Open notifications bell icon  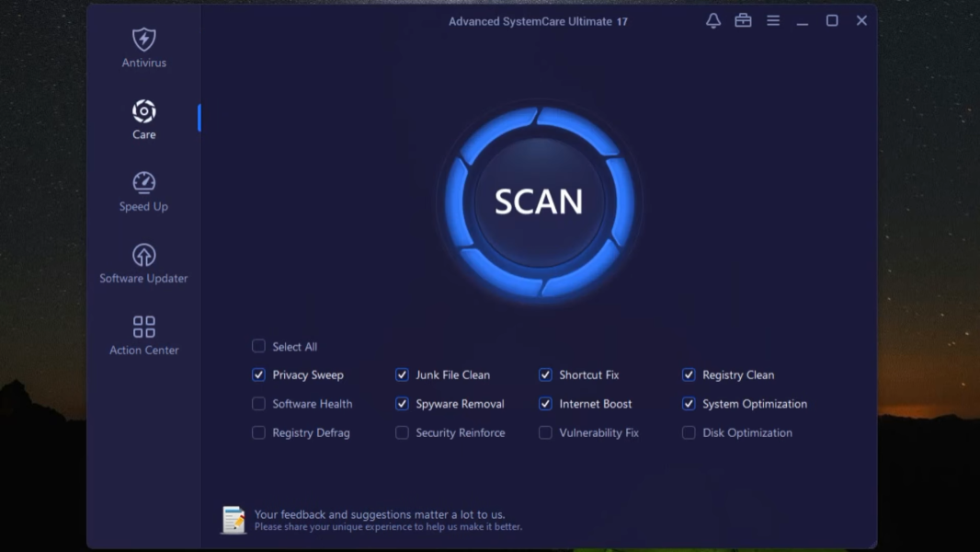pyautogui.click(x=713, y=20)
